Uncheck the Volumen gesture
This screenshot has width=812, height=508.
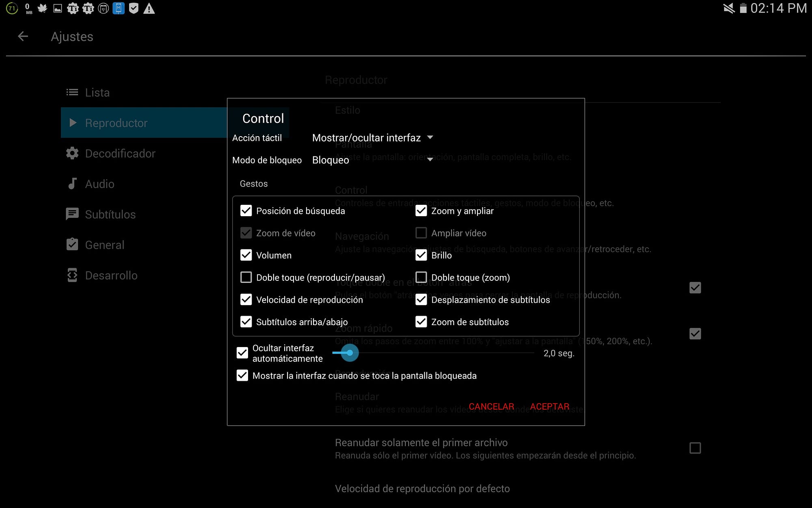coord(246,255)
